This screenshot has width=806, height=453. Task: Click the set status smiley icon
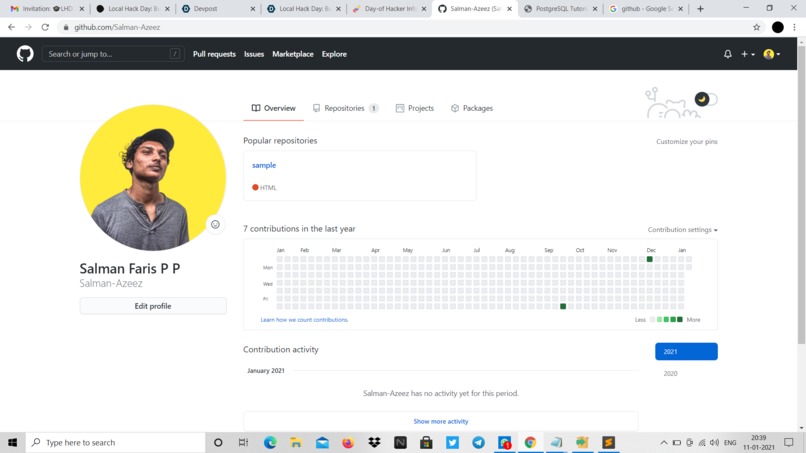tap(215, 225)
